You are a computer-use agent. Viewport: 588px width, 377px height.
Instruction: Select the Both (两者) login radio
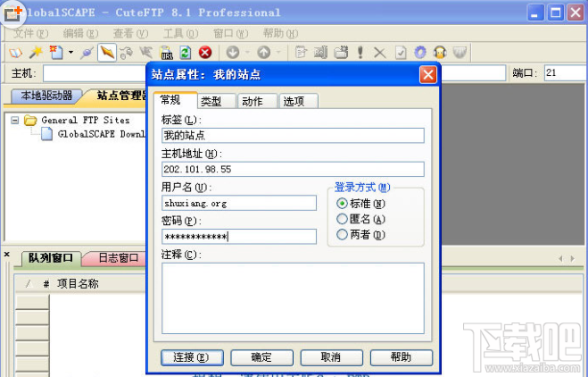click(342, 235)
